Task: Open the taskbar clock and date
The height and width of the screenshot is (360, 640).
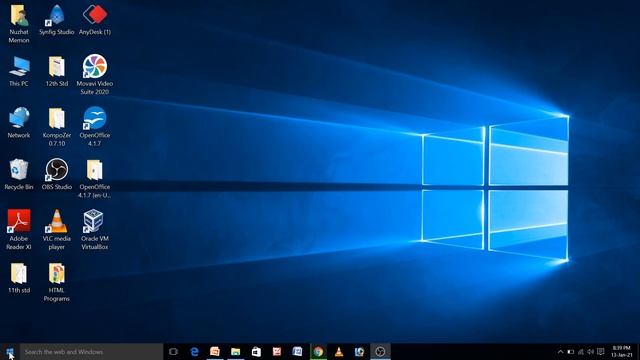Action: coord(622,352)
